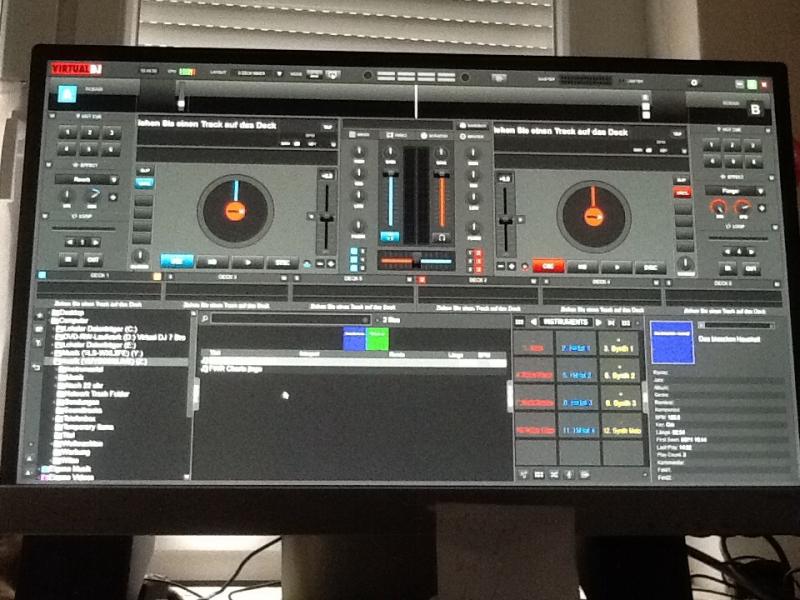This screenshot has width=800, height=600.
Task: Click the browser search input field
Action: 290,319
